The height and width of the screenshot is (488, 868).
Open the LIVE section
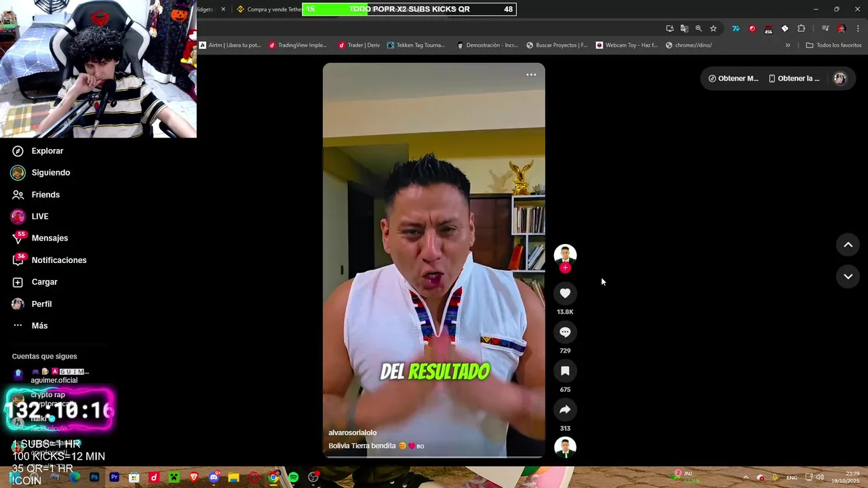30,216
